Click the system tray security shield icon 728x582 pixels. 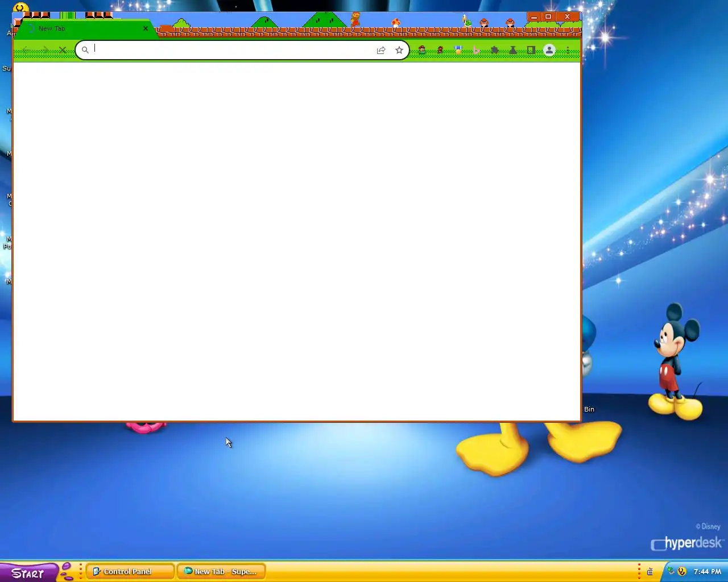682,571
